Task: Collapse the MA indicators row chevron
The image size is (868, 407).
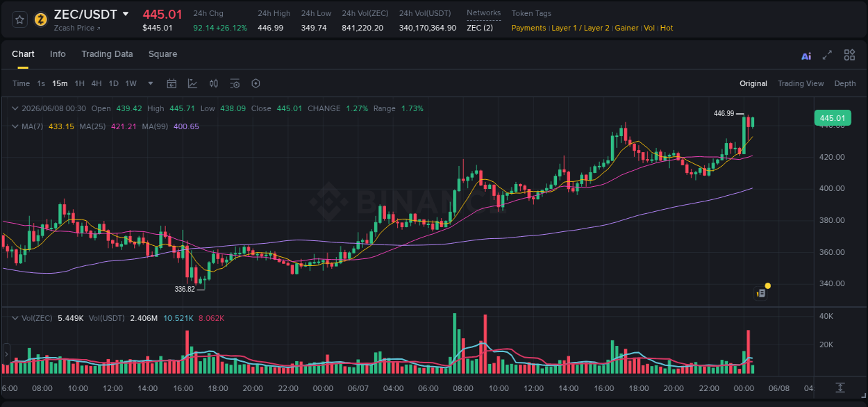Action: click(15, 126)
